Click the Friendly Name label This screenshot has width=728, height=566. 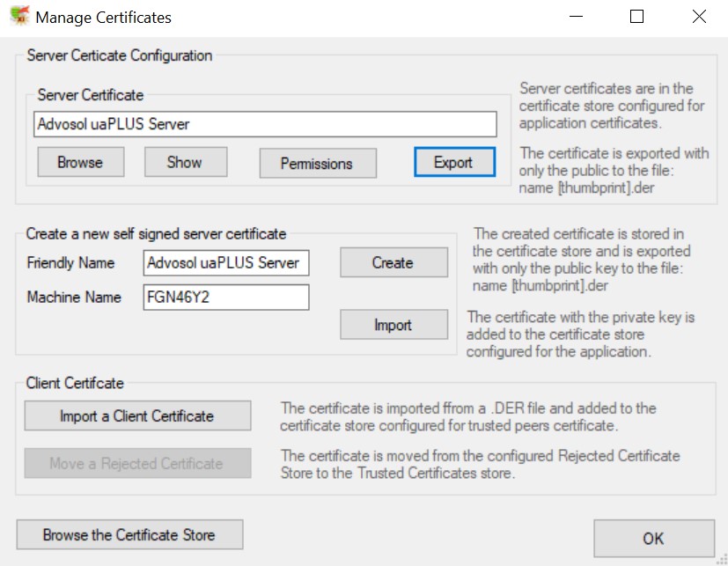tap(70, 262)
